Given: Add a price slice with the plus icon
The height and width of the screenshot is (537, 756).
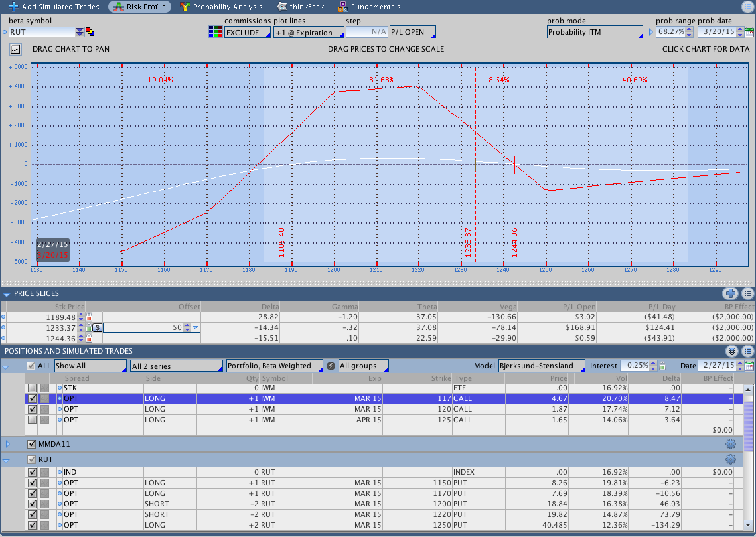Looking at the screenshot, I should coord(731,293).
